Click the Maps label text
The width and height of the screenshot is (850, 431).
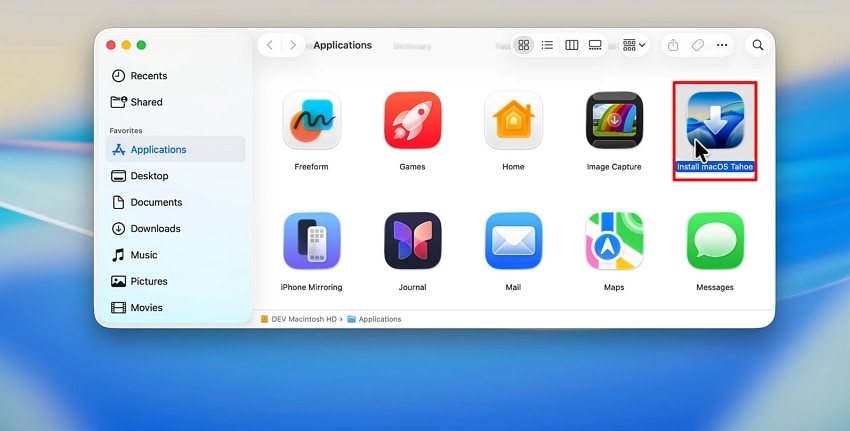(x=614, y=287)
